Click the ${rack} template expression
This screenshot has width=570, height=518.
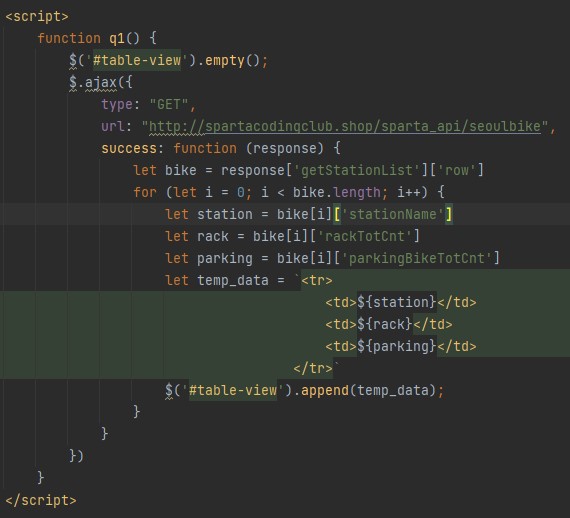click(x=385, y=324)
